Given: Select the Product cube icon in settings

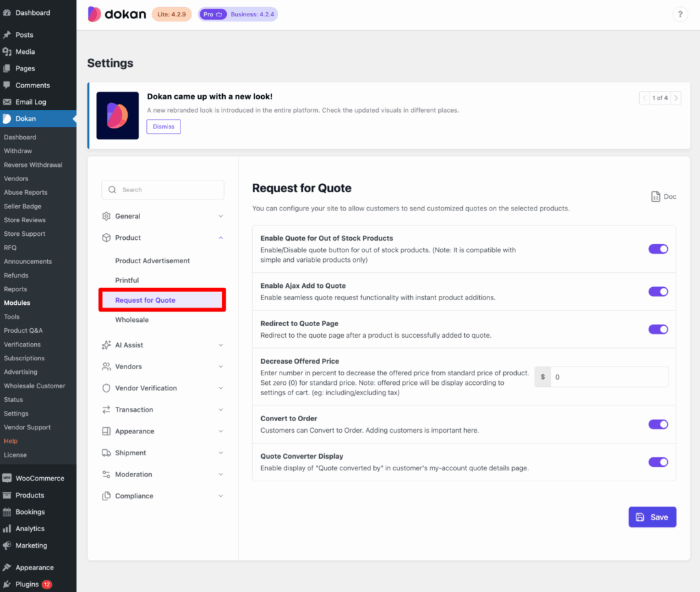Looking at the screenshot, I should coord(107,237).
